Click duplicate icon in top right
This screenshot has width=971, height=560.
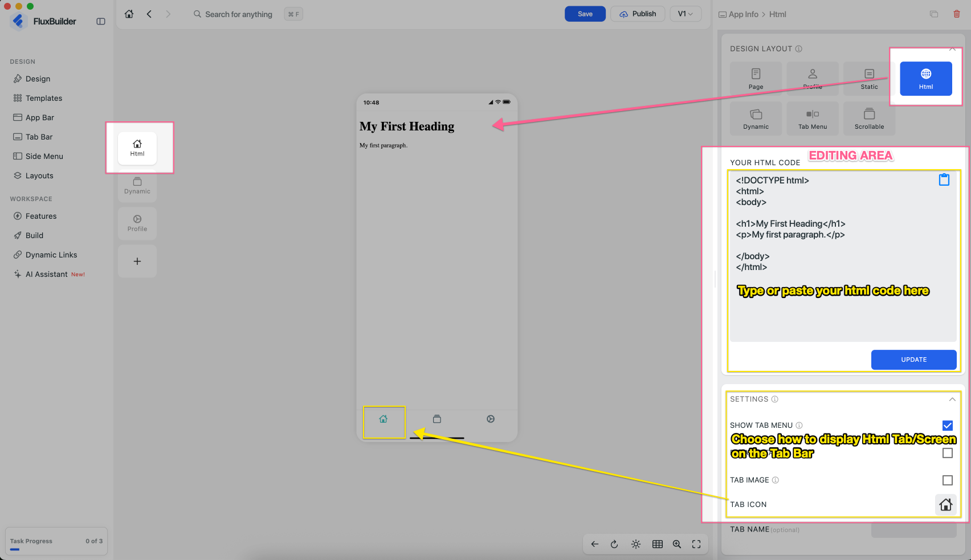click(x=934, y=14)
